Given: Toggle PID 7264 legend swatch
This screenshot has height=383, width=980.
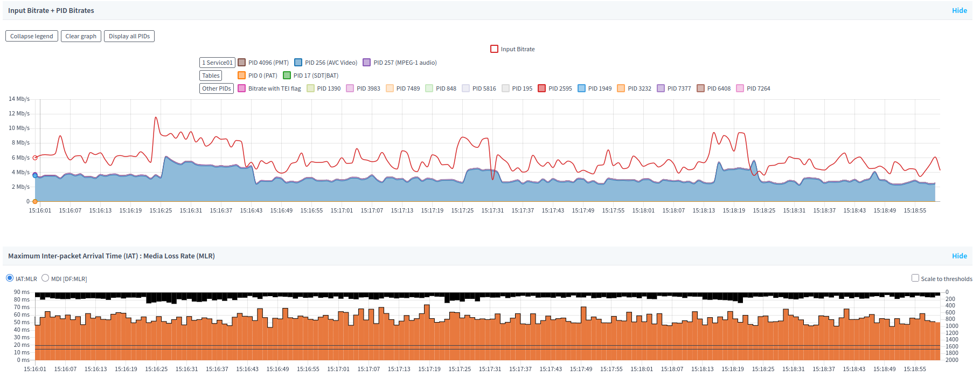Looking at the screenshot, I should pos(740,88).
